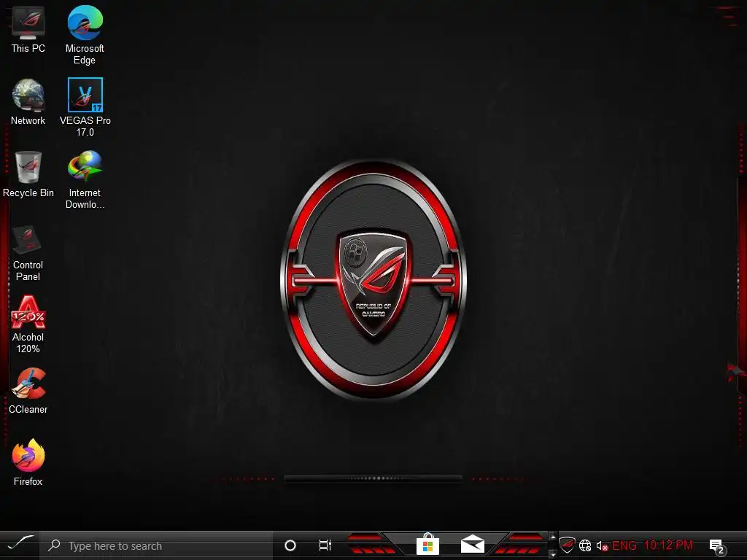Launch Firefox from the desktop

[28, 463]
